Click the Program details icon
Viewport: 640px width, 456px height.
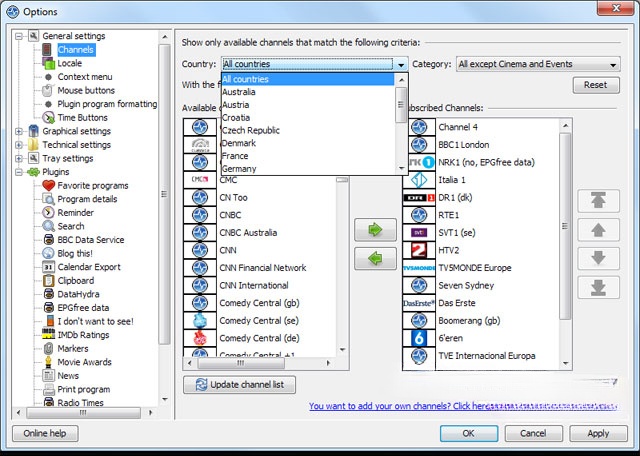coord(48,199)
